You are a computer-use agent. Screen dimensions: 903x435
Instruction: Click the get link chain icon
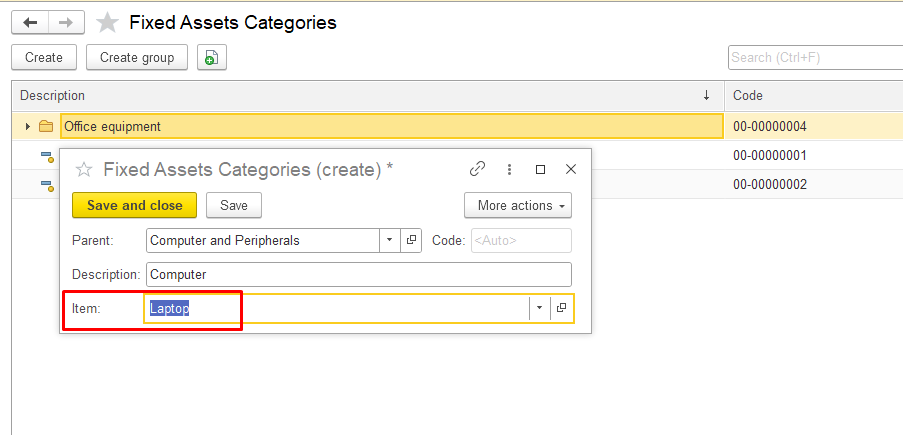pos(477,169)
